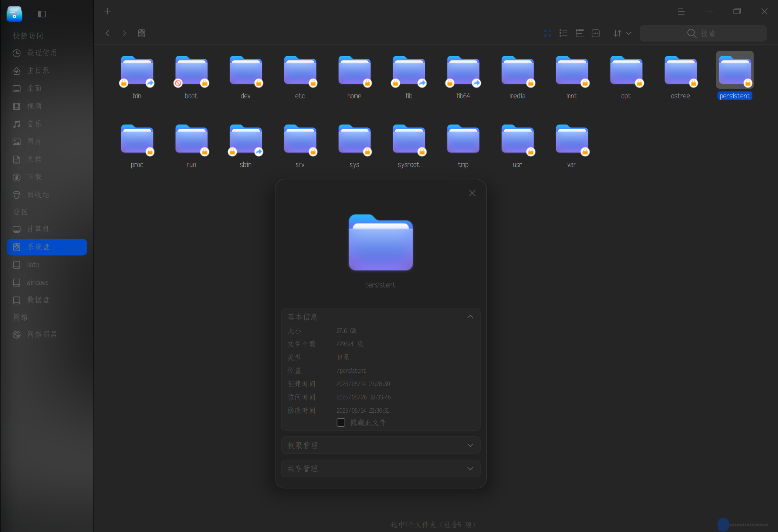Screen dimensions: 778x532
Task: Open Trash in sidebar
Action: click(x=47, y=195)
